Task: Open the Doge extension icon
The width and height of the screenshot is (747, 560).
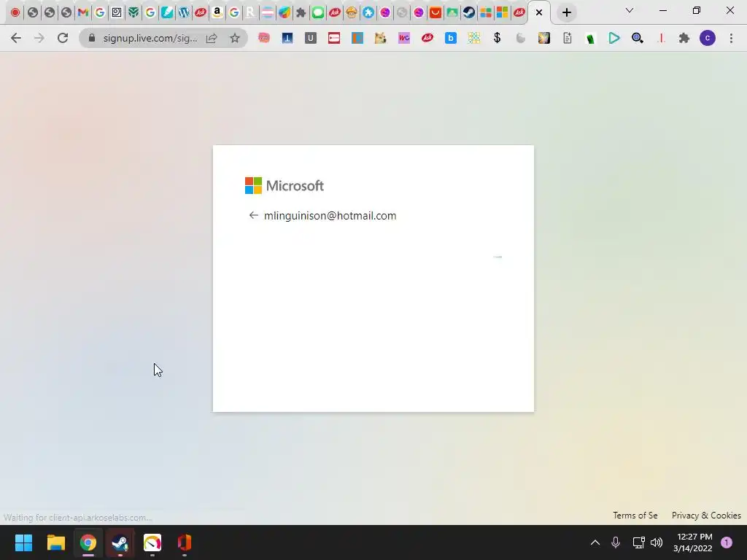Action: (380, 38)
